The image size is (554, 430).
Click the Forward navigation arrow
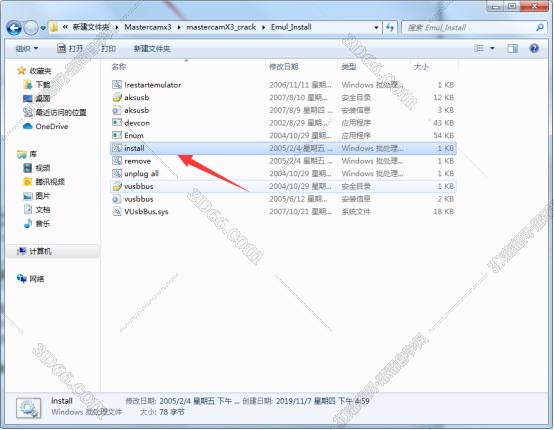31,28
